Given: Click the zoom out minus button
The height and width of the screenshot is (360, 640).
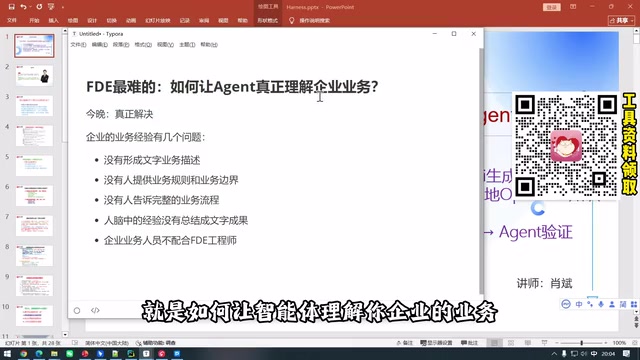Looking at the screenshot, I should (x=557, y=343).
